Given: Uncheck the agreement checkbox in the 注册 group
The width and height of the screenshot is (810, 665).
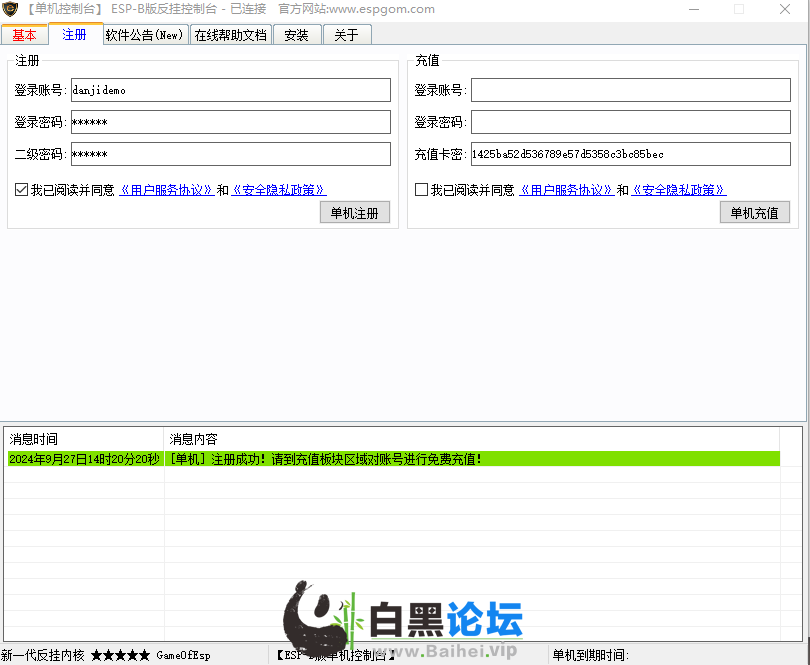Looking at the screenshot, I should tap(22, 190).
